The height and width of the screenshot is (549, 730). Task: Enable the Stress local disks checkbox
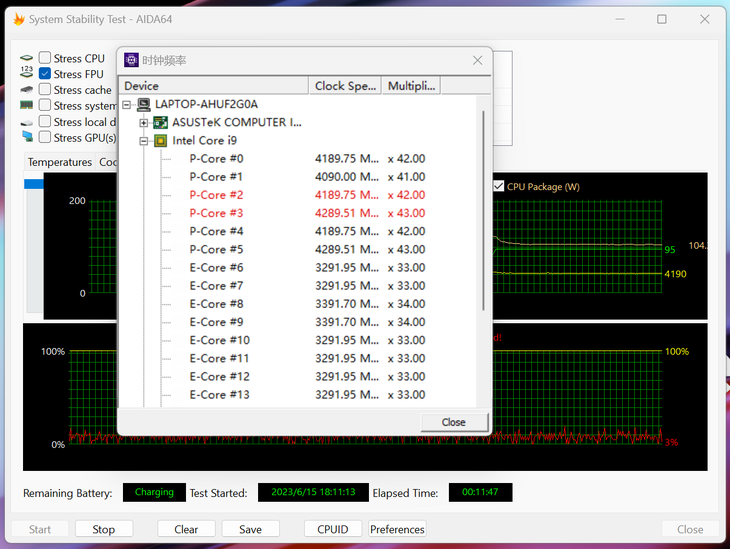tap(45, 122)
